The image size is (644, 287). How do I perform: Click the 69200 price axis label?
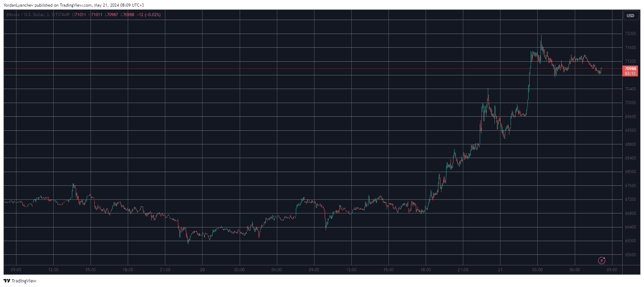tap(630, 130)
